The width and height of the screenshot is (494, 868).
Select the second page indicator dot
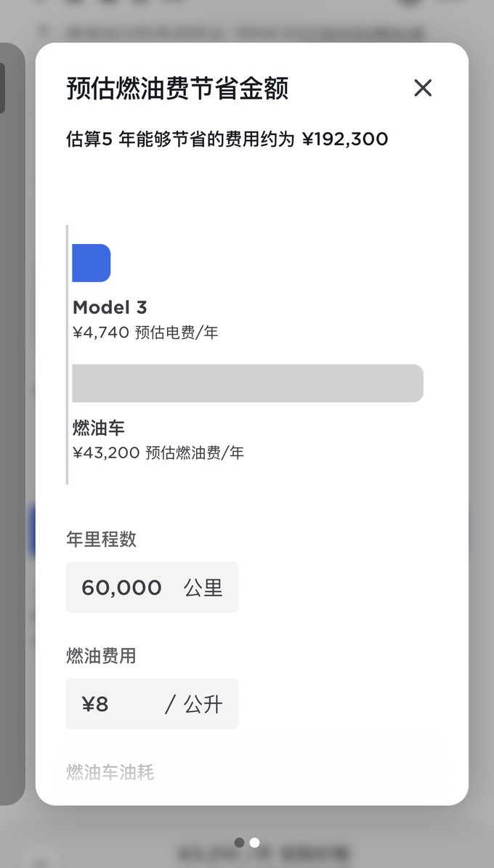(x=254, y=843)
